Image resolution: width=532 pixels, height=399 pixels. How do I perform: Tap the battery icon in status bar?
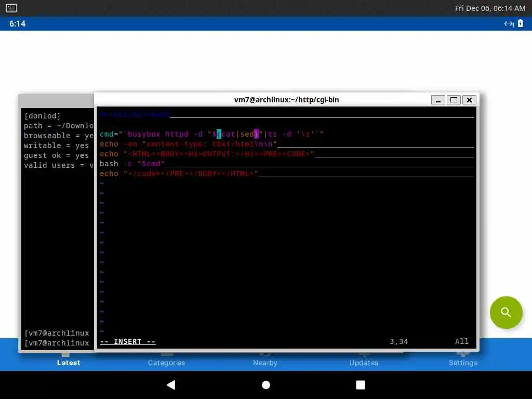click(520, 23)
